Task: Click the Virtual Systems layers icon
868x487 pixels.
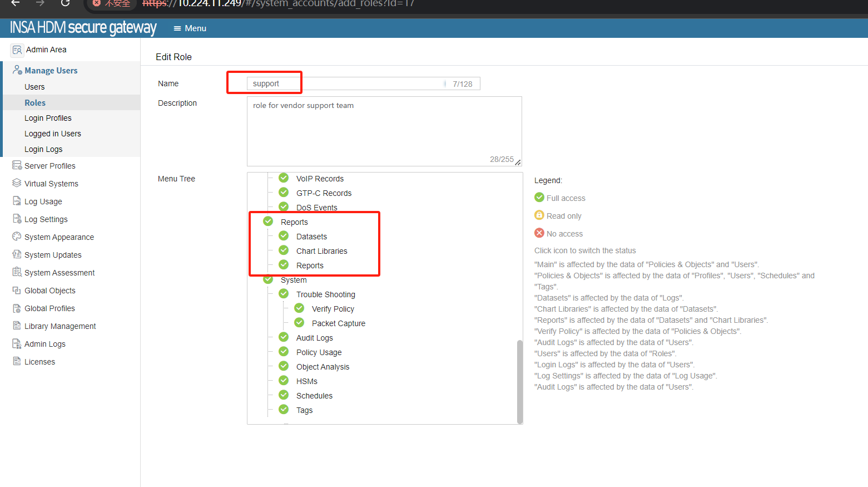Action: 17,183
